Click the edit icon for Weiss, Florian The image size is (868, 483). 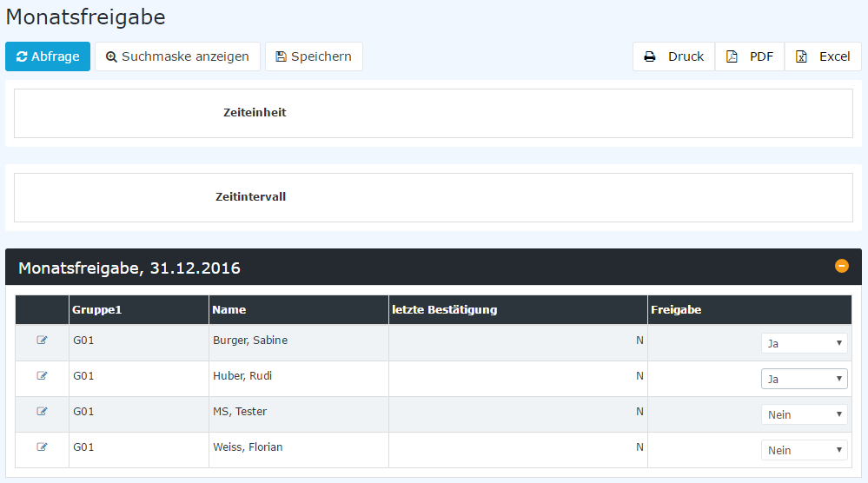click(42, 447)
